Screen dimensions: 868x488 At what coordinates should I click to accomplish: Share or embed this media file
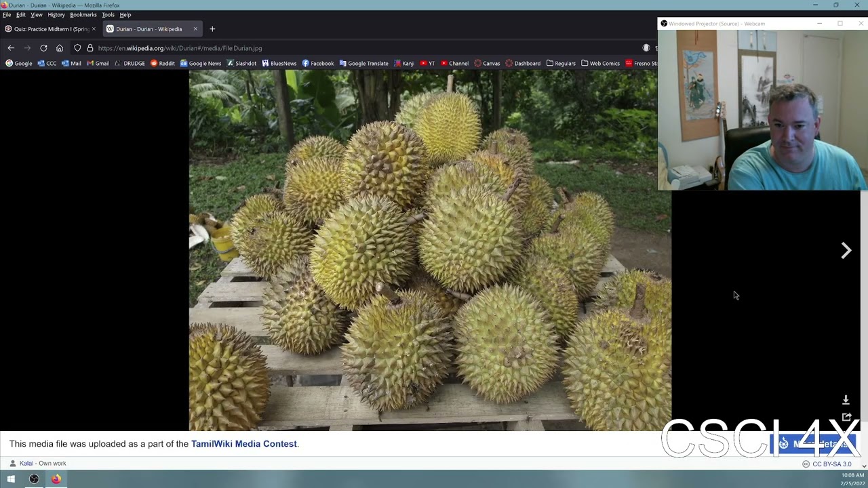pos(846,417)
